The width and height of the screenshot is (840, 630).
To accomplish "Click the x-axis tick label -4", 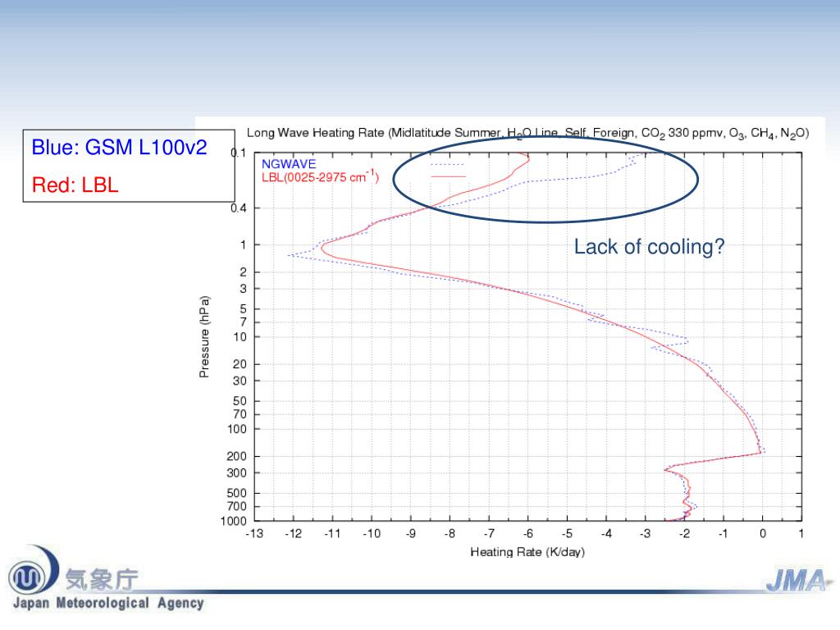I will 606,533.
